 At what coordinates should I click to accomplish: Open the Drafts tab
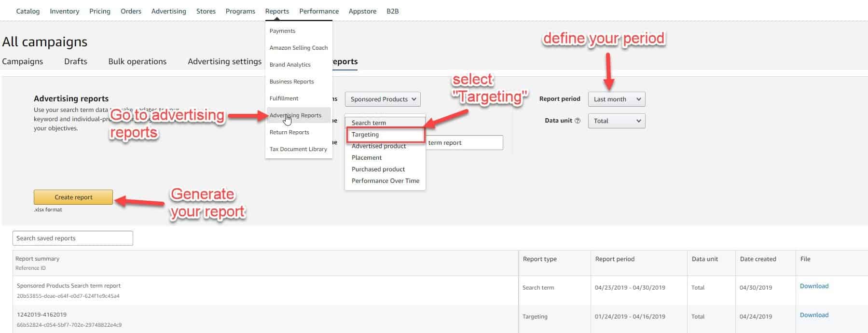click(x=76, y=61)
